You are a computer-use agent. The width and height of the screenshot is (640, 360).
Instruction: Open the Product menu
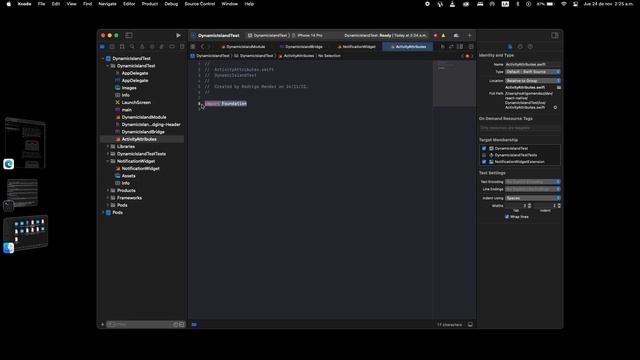(x=150, y=4)
